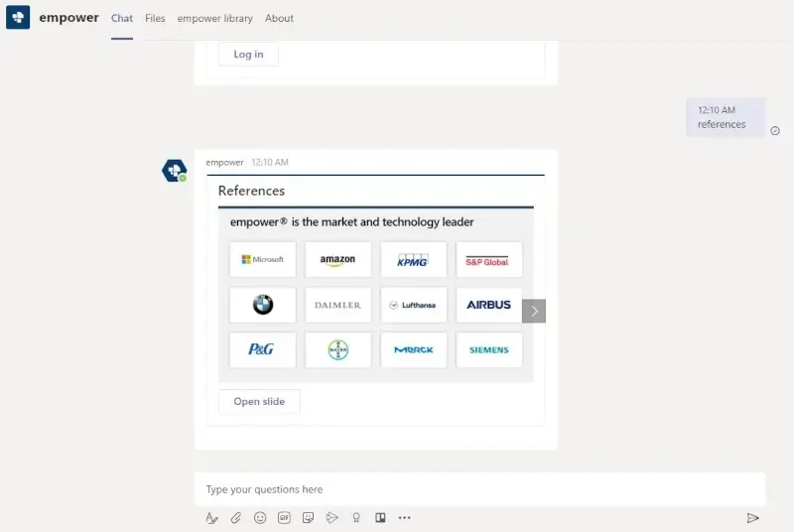Screen dimensions: 794x532
Task: Click 'empower® is the market and technology leader' text
Action: (x=352, y=222)
